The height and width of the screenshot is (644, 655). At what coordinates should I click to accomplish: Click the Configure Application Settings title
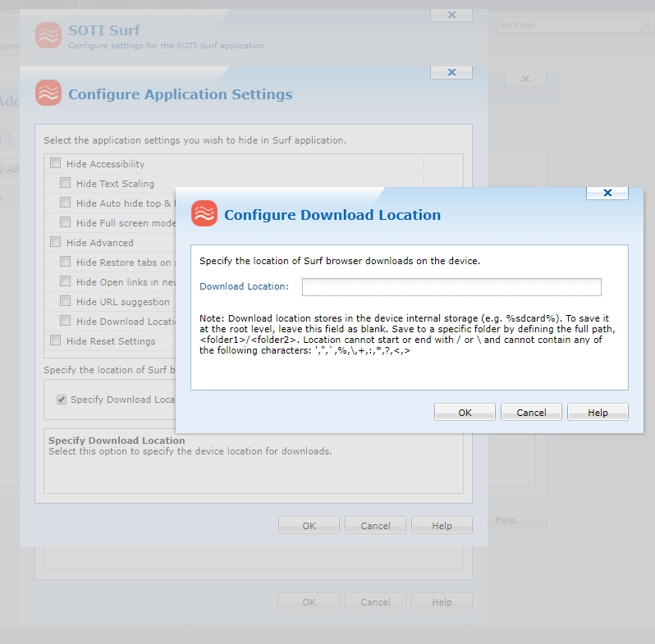click(181, 94)
